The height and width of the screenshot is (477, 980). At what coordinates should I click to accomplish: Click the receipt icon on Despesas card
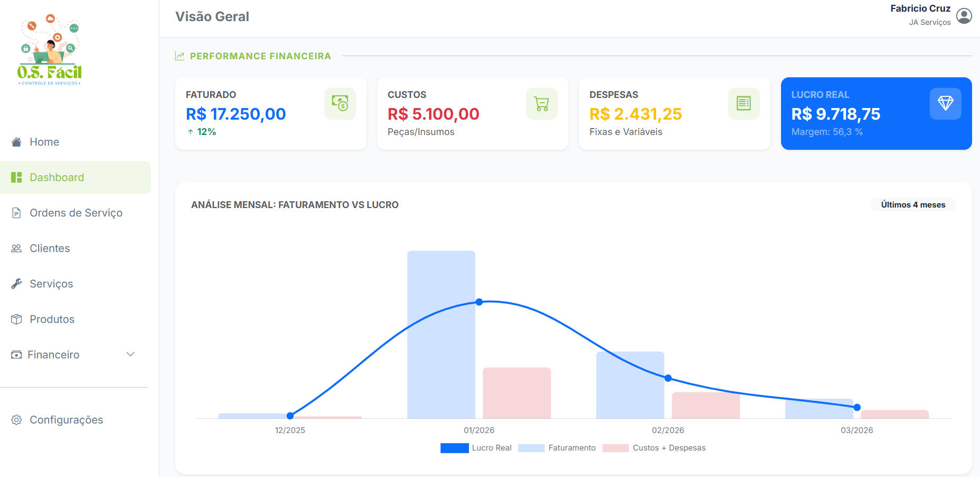(x=744, y=104)
